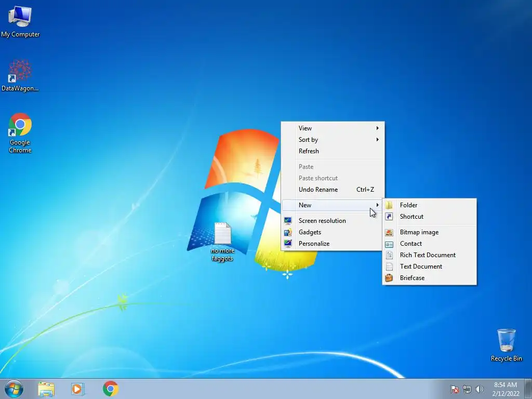Open Screen resolution from the context menu
532x399 pixels.
point(333,221)
